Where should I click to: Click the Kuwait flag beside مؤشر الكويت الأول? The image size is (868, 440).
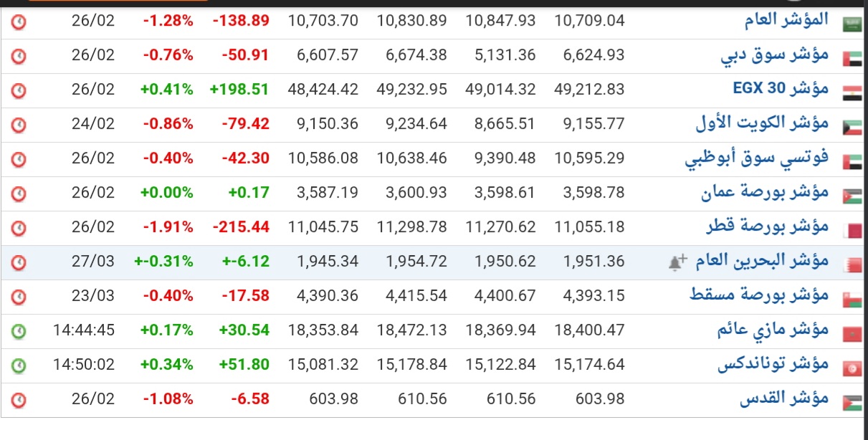(x=852, y=125)
